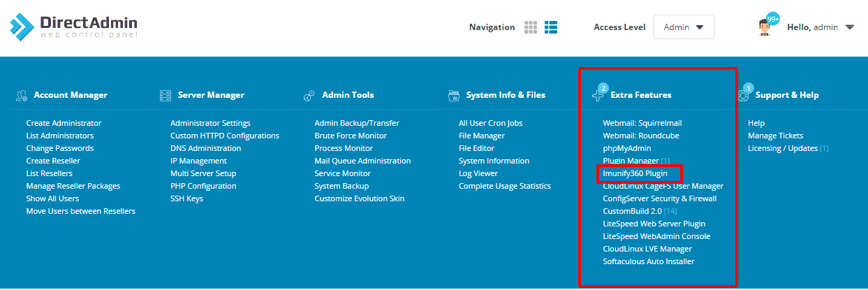Click the admin avatar with notification badge
This screenshot has width=868, height=290.
tap(766, 27)
